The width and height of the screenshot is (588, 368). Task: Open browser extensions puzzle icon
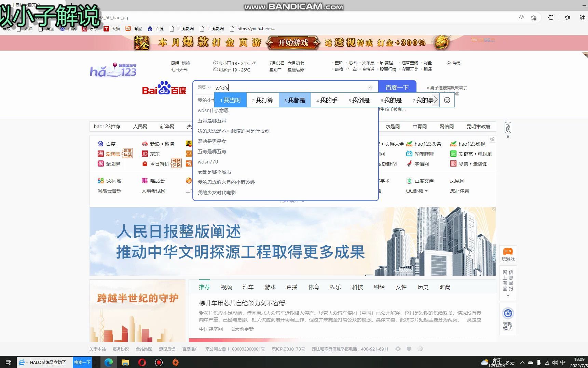coord(551,17)
